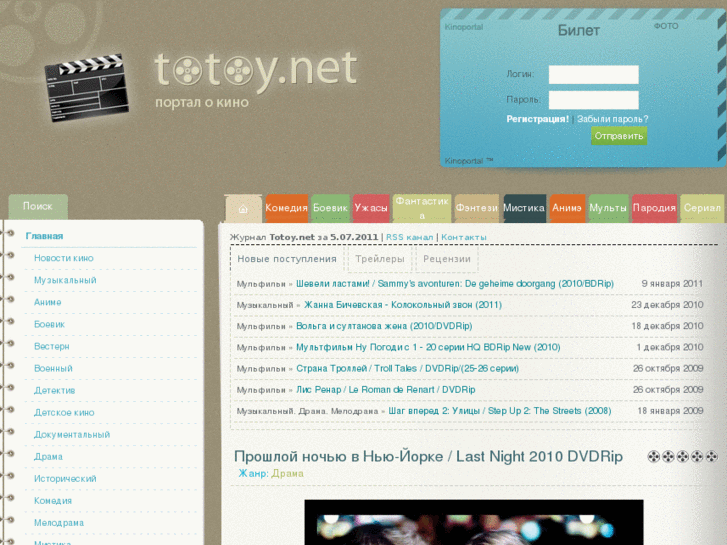The width and height of the screenshot is (727, 545).
Task: Click the clapperboard logo image
Action: pyautogui.click(x=86, y=87)
